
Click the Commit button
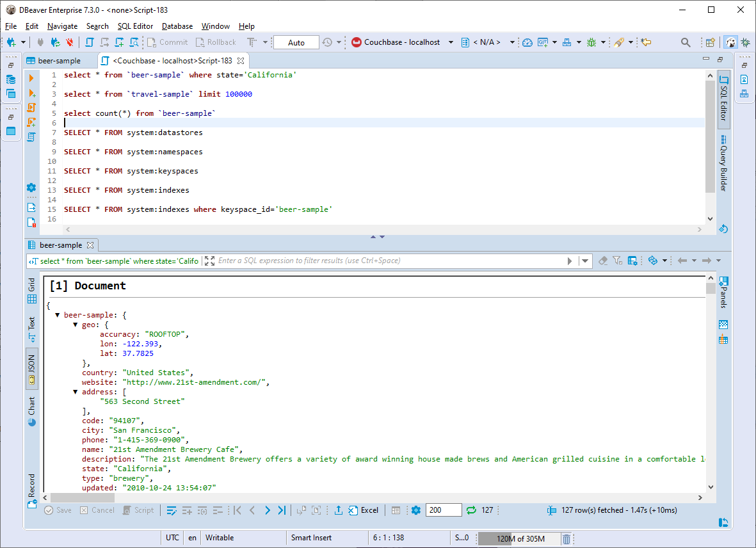pyautogui.click(x=167, y=42)
